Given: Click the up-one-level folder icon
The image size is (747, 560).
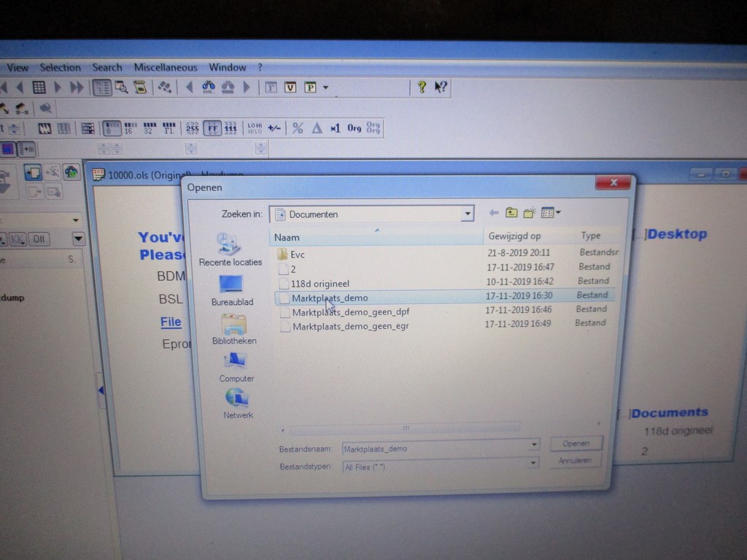Looking at the screenshot, I should [x=512, y=213].
